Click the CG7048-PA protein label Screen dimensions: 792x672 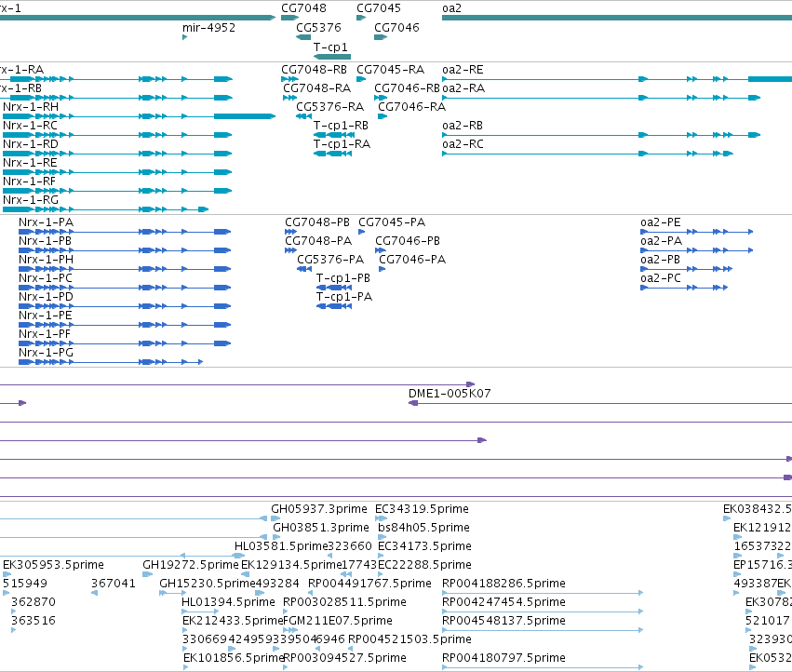tap(318, 241)
